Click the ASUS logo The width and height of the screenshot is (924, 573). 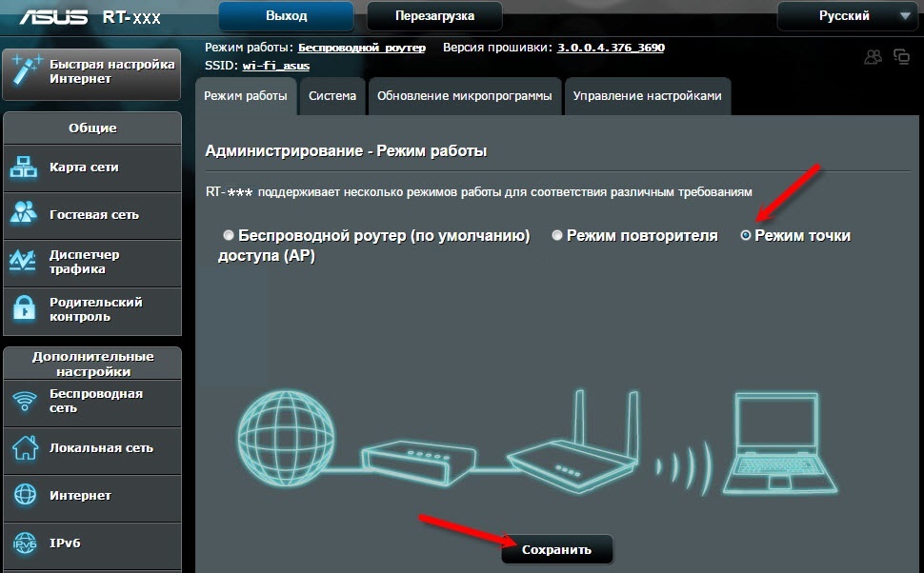[x=54, y=17]
